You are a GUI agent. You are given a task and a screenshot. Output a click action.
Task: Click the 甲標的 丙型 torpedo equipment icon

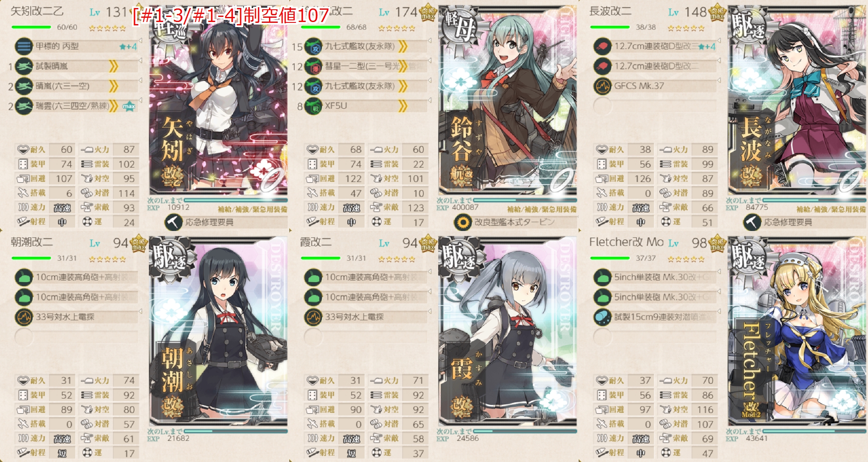coord(24,46)
